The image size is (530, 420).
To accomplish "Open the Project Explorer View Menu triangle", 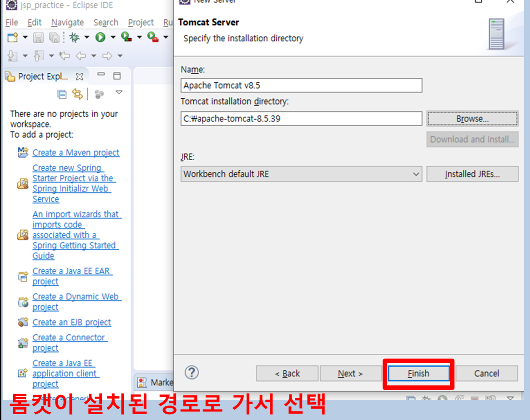I will click(x=119, y=92).
